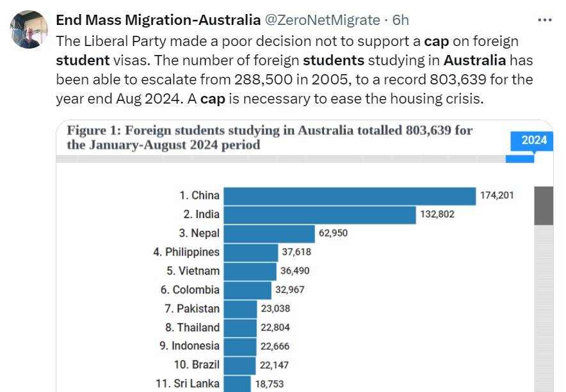This screenshot has height=392, width=566.
Task: Click the dark gray chart scrollbar thumb
Action: click(x=544, y=205)
